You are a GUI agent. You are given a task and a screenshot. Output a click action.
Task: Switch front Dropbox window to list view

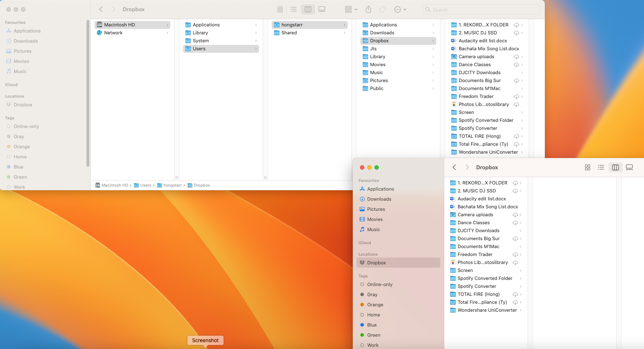point(601,167)
